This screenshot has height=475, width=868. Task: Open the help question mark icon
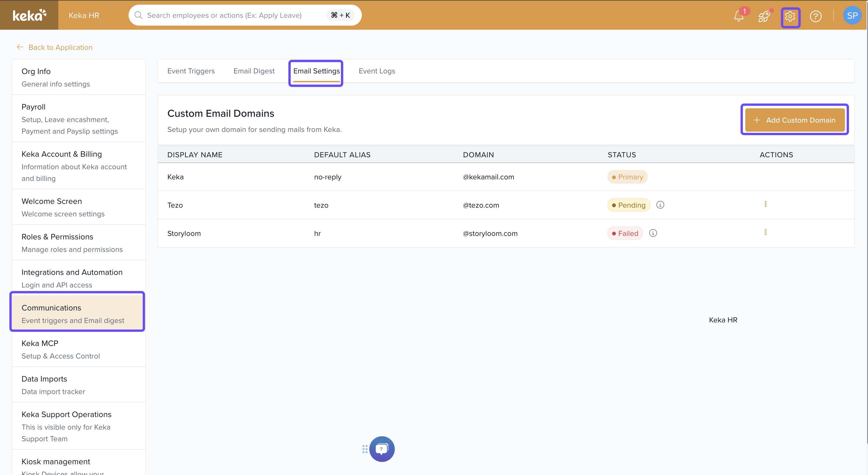(816, 16)
